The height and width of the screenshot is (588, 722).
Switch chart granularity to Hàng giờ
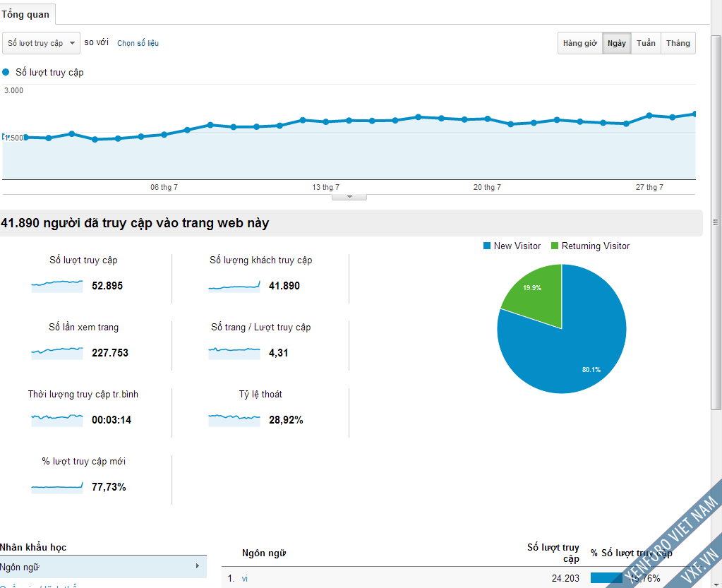tap(579, 43)
